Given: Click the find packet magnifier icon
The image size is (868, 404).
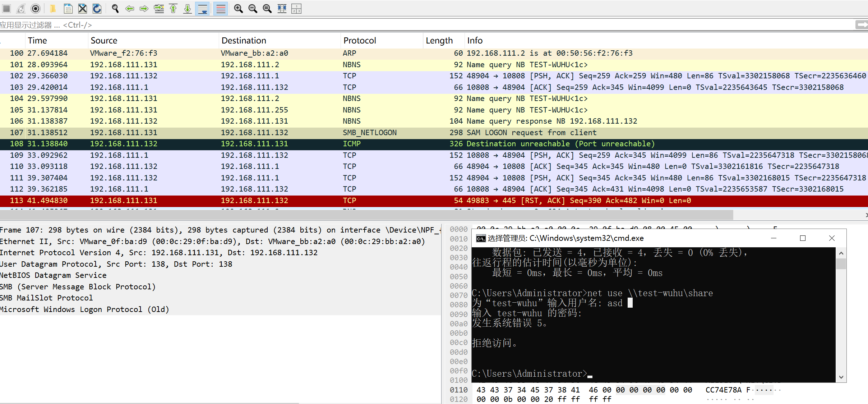Looking at the screenshot, I should pyautogui.click(x=115, y=8).
